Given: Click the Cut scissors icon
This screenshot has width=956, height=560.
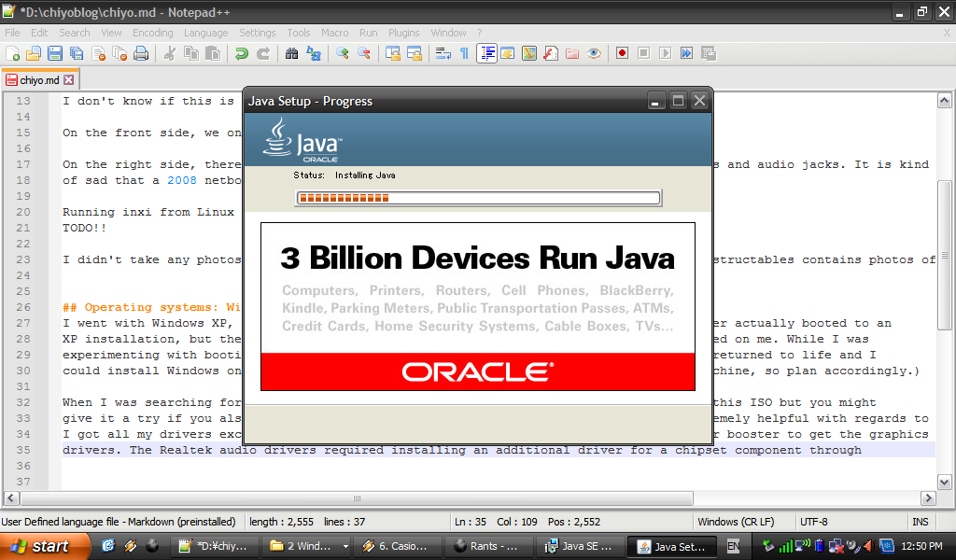Looking at the screenshot, I should click(170, 53).
